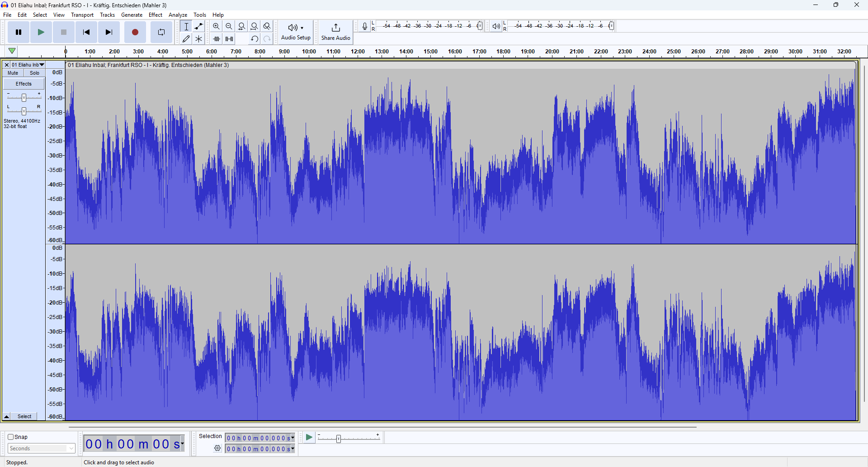
Task: Toggle the Loop button
Action: (161, 32)
